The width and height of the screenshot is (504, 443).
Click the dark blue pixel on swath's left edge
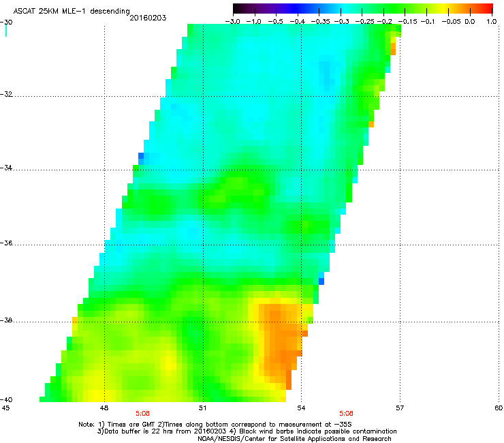click(141, 155)
